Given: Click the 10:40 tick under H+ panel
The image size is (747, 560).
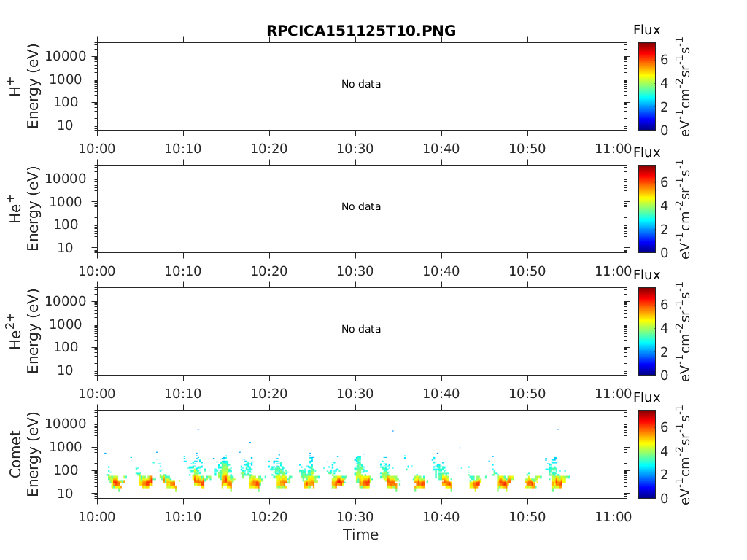Looking at the screenshot, I should coord(441,149).
